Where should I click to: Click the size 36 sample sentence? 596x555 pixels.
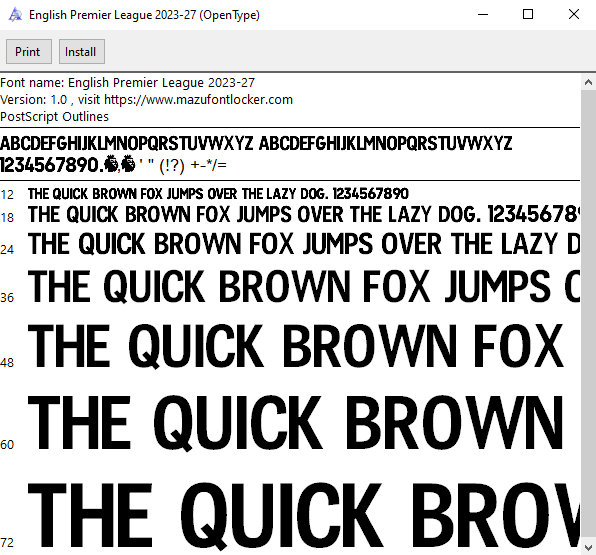(x=304, y=287)
